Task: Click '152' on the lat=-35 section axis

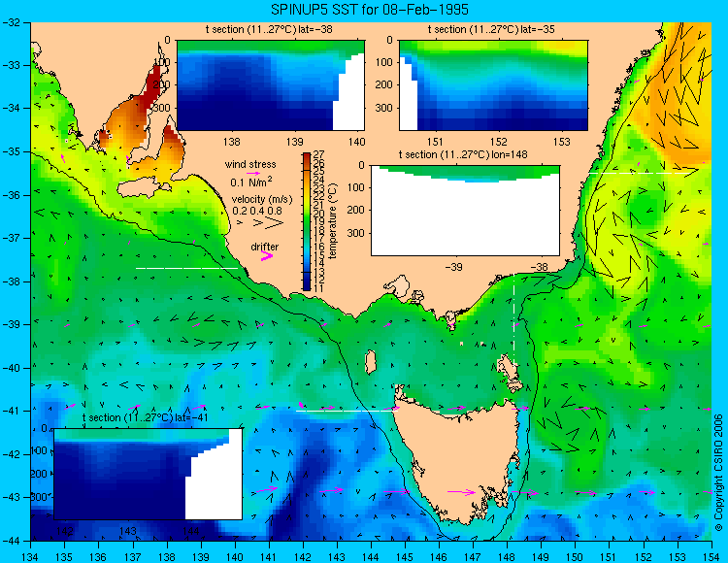Action: [x=499, y=142]
